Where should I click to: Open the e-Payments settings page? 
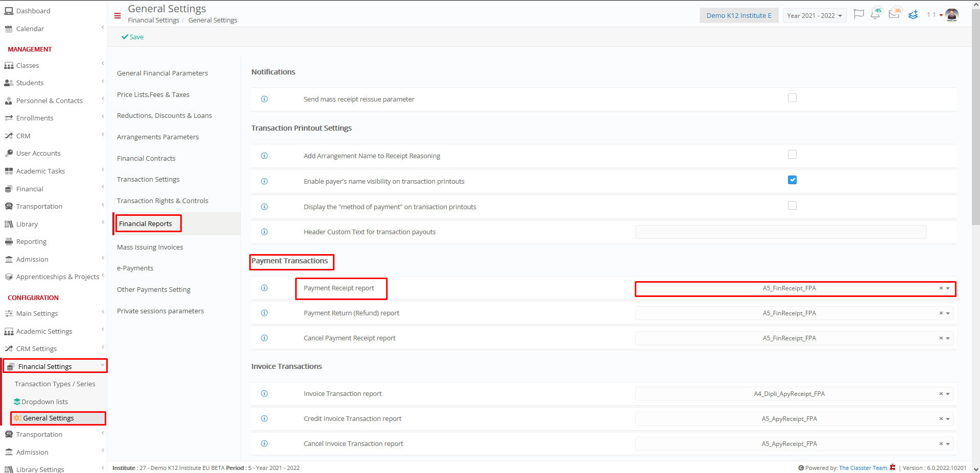[x=135, y=268]
